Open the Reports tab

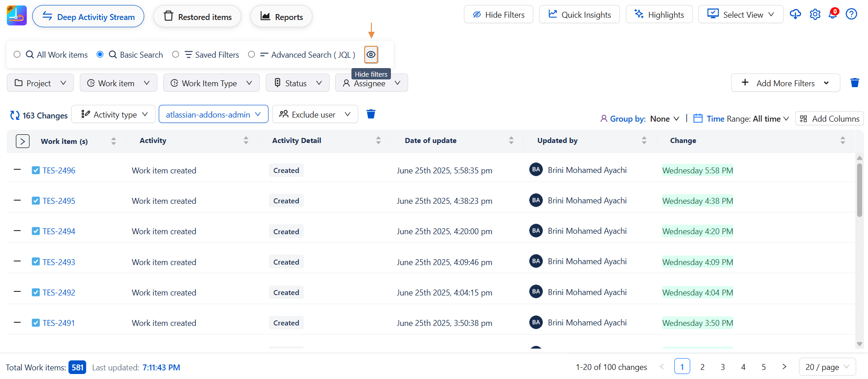click(281, 17)
